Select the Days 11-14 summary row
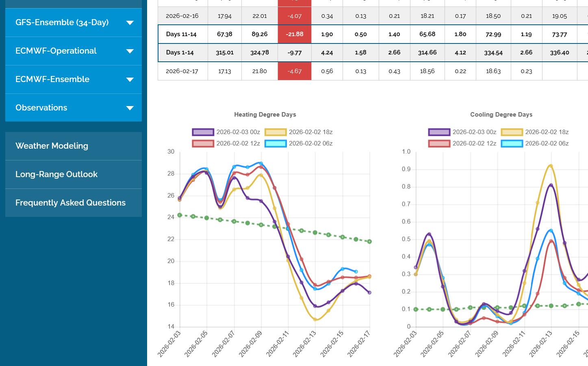 [181, 35]
